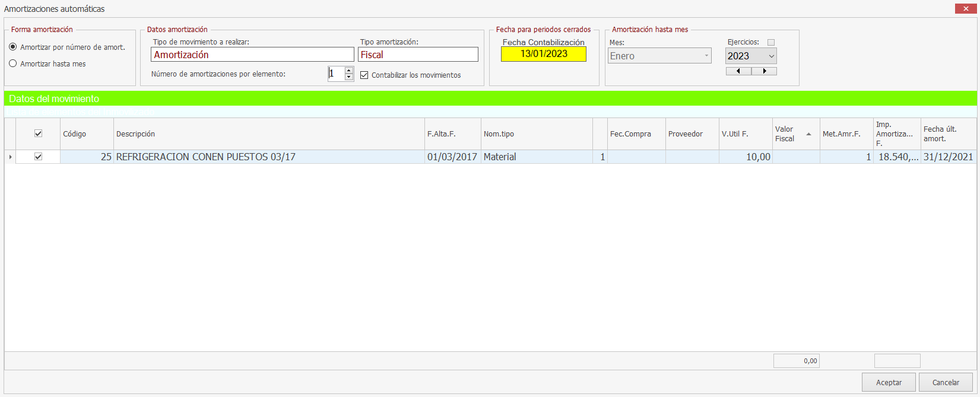Click the next year right arrow
980x397 pixels.
(x=765, y=71)
